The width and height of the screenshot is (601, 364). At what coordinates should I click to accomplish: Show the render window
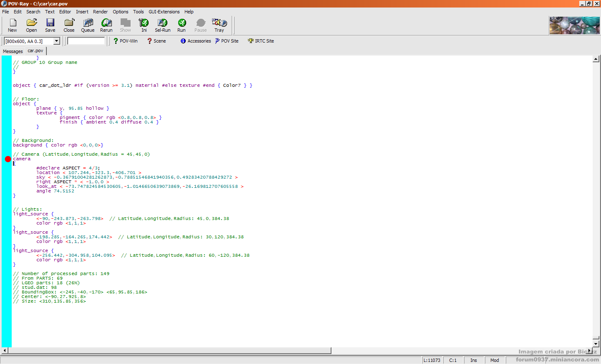click(125, 25)
